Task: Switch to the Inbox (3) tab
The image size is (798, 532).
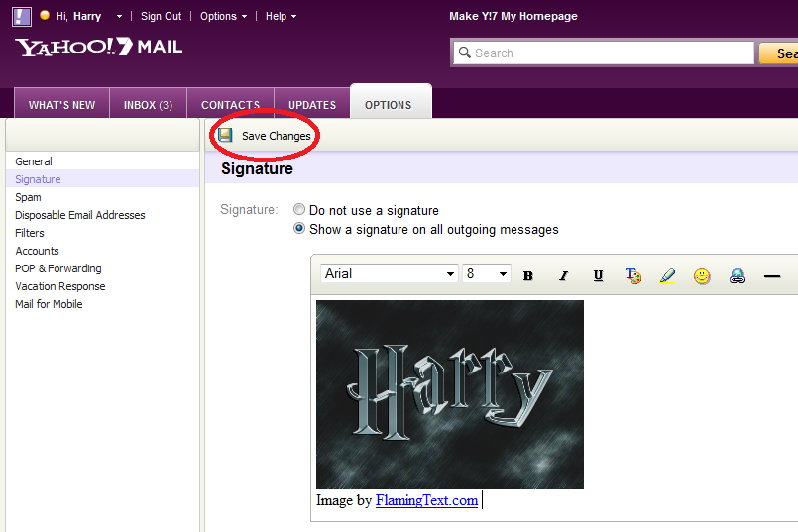Action: click(148, 105)
